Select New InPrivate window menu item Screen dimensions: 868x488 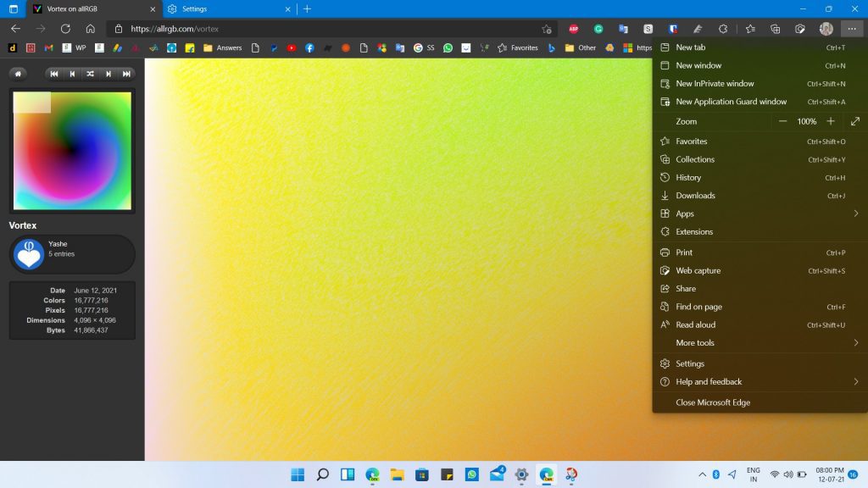pyautogui.click(x=715, y=84)
